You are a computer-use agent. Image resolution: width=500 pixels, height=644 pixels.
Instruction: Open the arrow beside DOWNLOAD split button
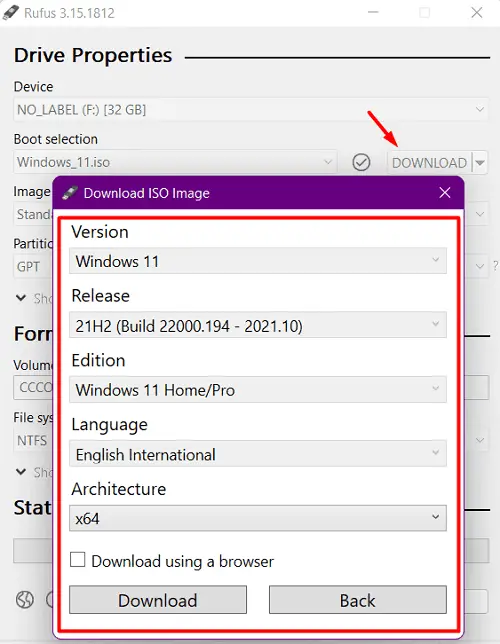(480, 163)
